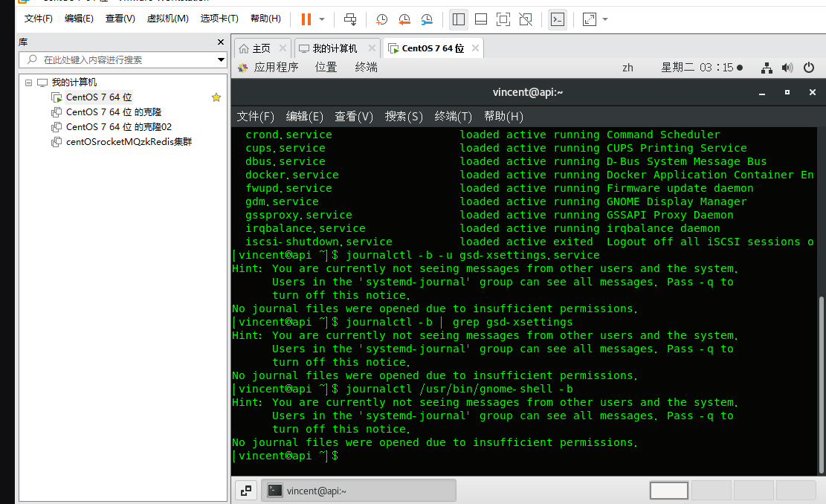The width and height of the screenshot is (826, 504).
Task: Open VMware 文件(F) menu
Action: point(39,19)
